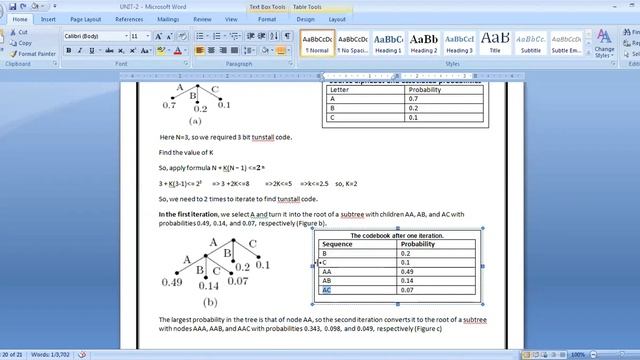Toggle underline formatting
640x360 pixels.
click(91, 51)
